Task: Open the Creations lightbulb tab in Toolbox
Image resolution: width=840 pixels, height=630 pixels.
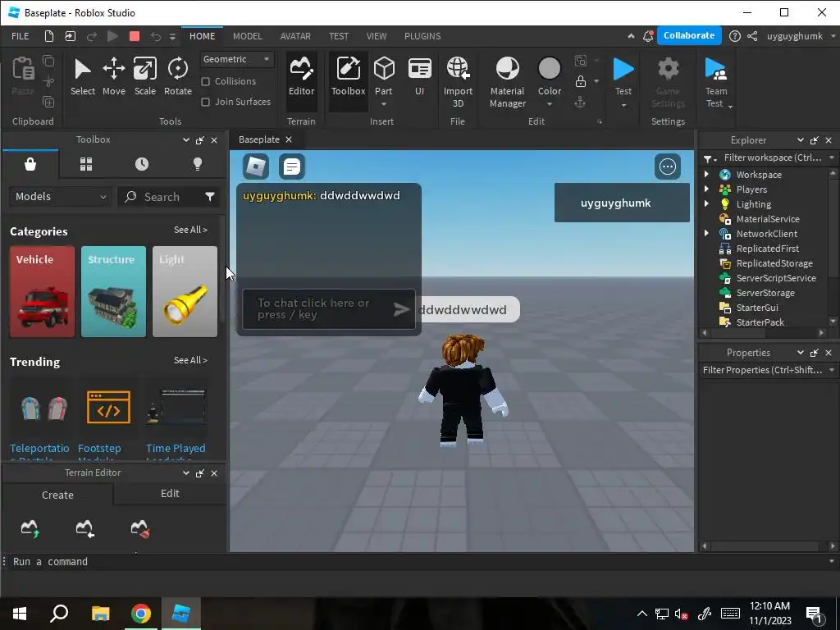Action: [x=198, y=164]
